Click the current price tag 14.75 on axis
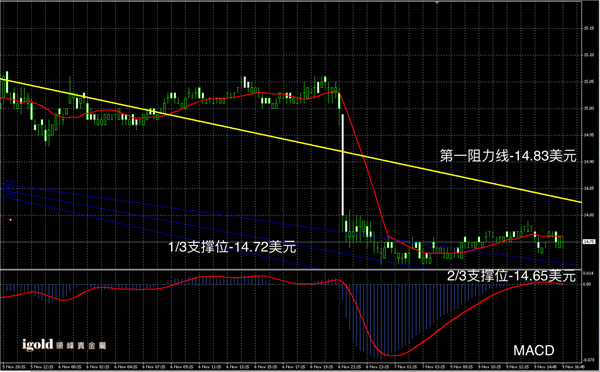The image size is (600, 372). (589, 241)
